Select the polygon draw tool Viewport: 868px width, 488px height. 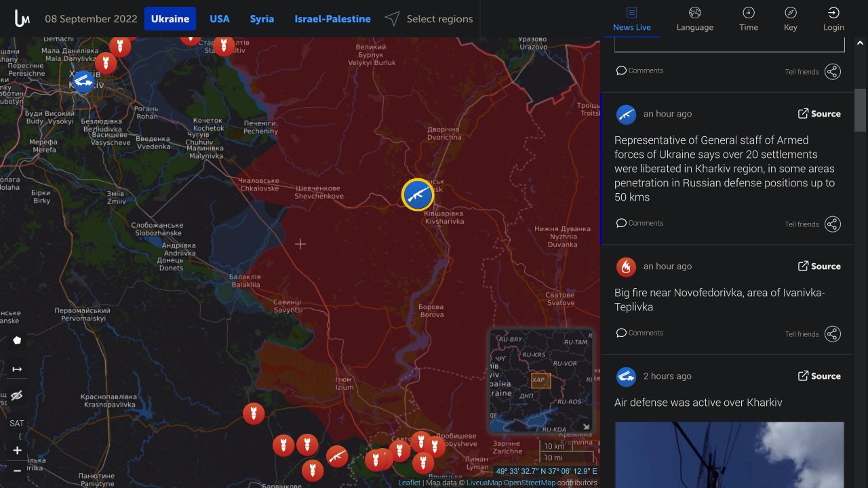(x=17, y=340)
